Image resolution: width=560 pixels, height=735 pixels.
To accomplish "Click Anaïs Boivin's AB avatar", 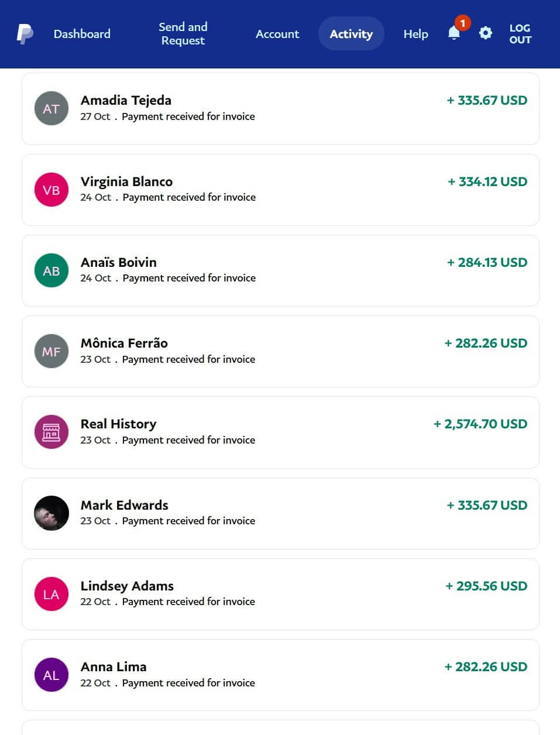I will 51,270.
